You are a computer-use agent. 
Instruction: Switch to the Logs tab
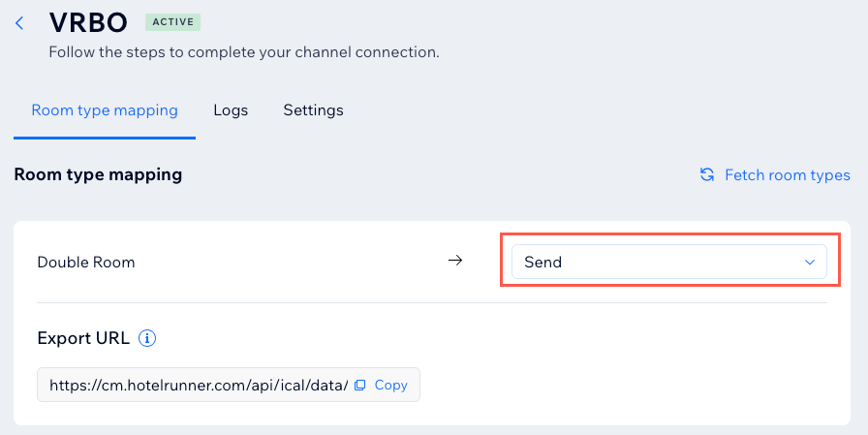(x=231, y=110)
